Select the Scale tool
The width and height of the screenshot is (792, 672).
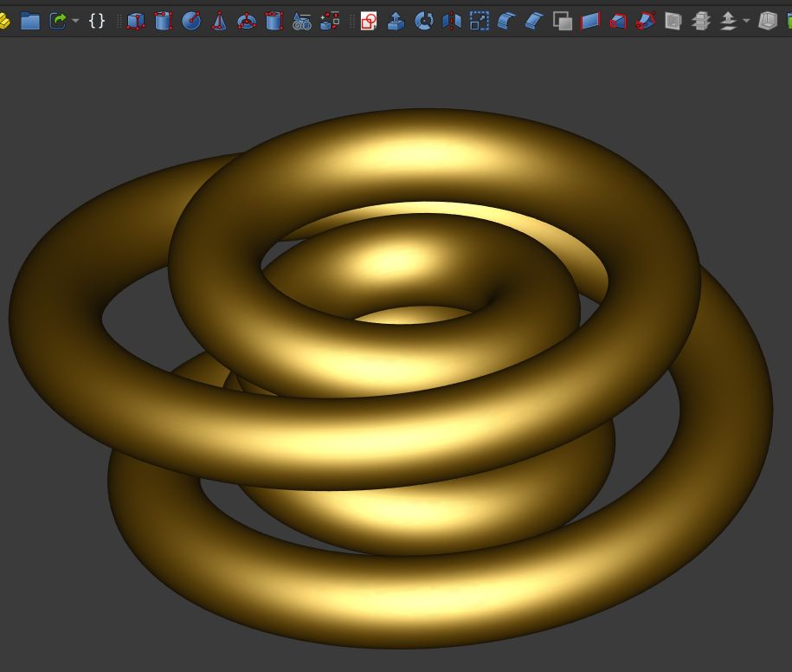pyautogui.click(x=480, y=22)
